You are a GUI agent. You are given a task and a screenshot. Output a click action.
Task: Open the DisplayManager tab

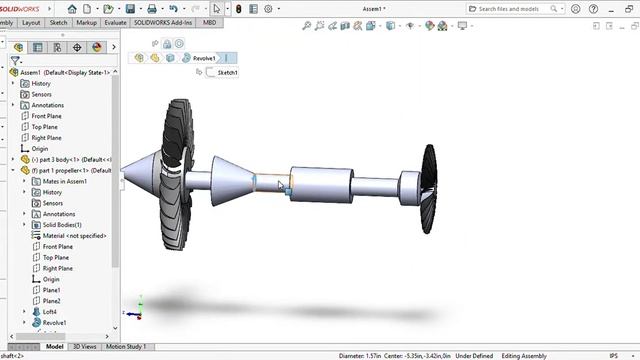click(x=96, y=47)
